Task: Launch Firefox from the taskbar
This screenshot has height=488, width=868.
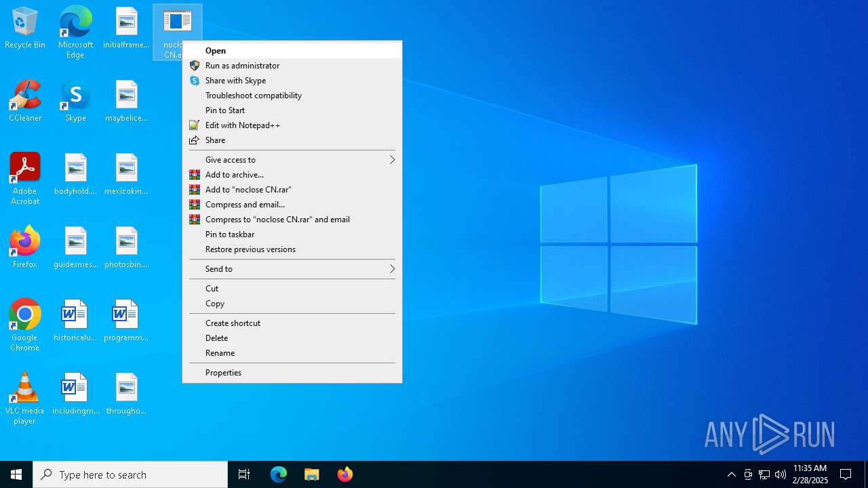Action: pos(345,474)
